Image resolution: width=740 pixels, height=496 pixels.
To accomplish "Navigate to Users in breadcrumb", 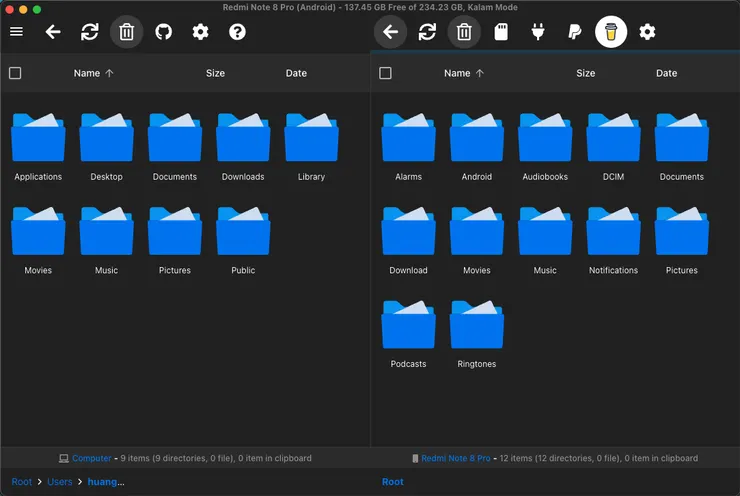I will point(59,482).
